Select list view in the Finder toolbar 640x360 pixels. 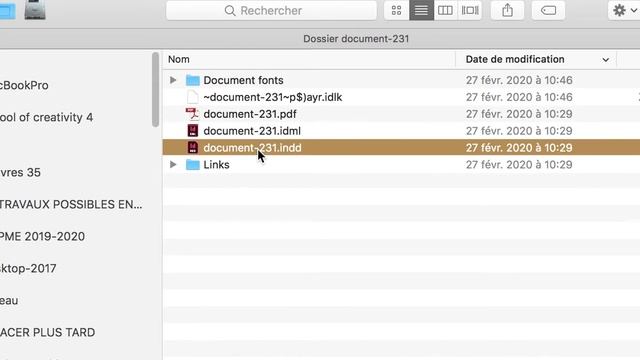tap(421, 10)
